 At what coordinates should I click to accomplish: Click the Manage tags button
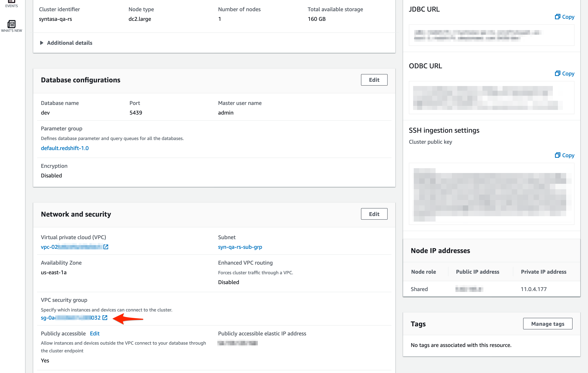(x=547, y=324)
